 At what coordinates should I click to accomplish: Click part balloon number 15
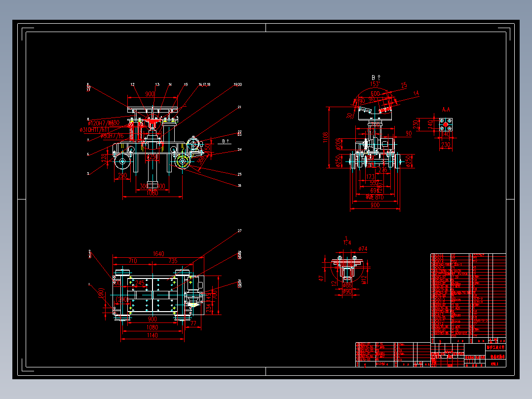(186, 84)
